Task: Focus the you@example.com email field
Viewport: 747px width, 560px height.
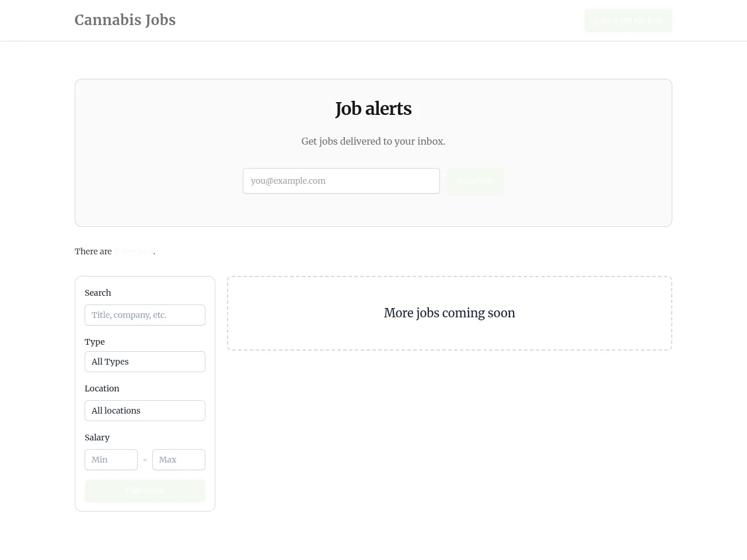Action: tap(341, 181)
